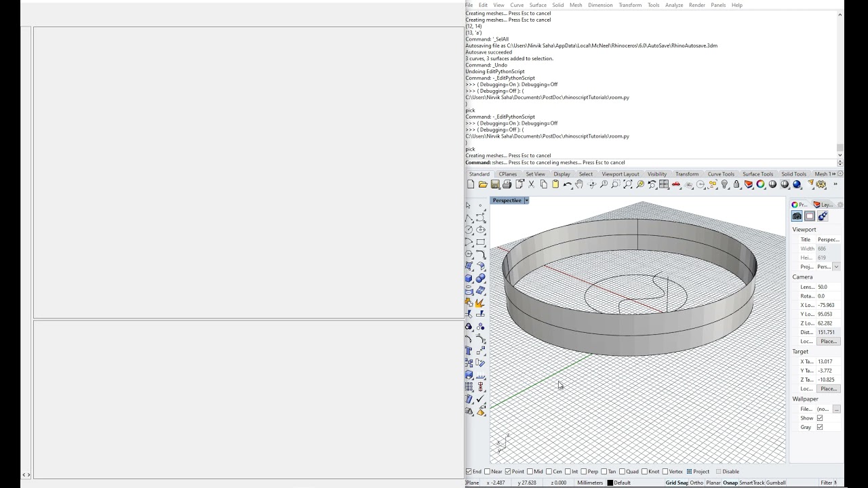Click the command history scrollbar down arrow
868x488 pixels.
pyautogui.click(x=840, y=155)
